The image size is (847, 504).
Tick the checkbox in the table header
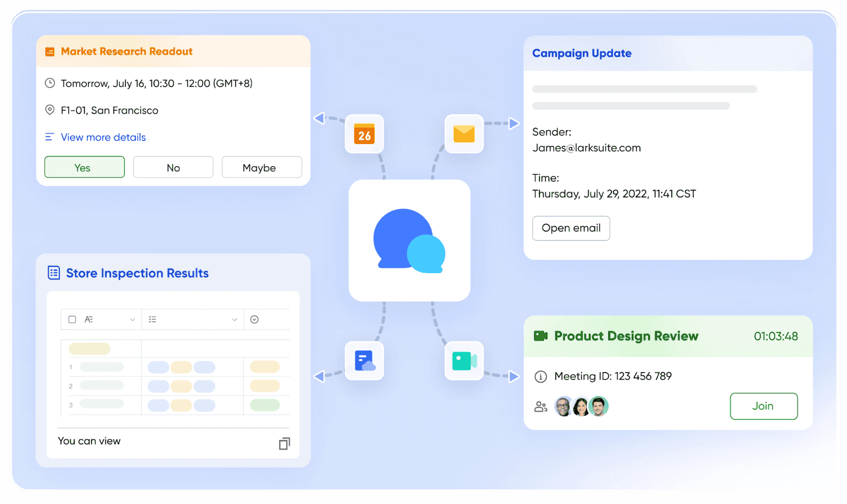click(72, 319)
